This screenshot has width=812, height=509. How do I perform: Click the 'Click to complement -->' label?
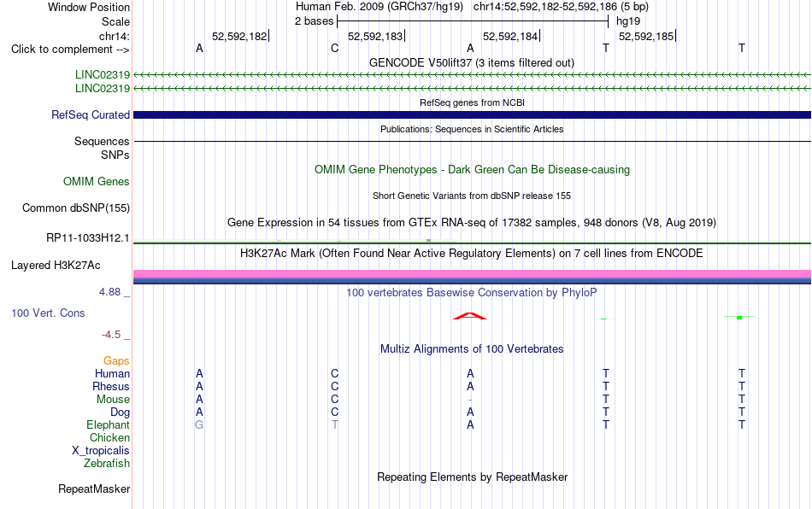70,50
